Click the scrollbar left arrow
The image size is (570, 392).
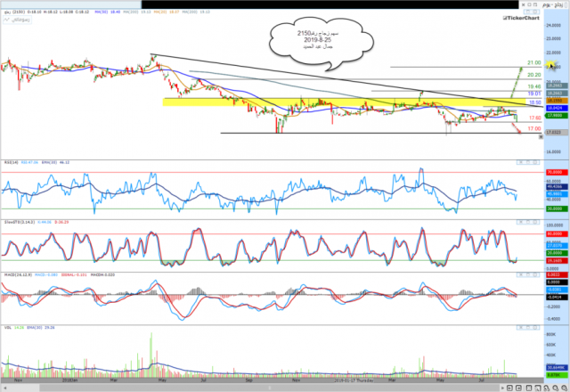click(x=4, y=388)
